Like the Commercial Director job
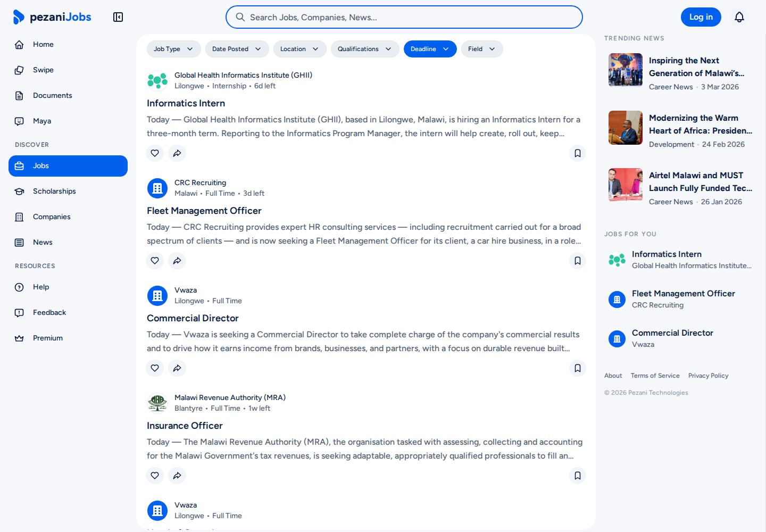766x532 pixels. point(155,368)
